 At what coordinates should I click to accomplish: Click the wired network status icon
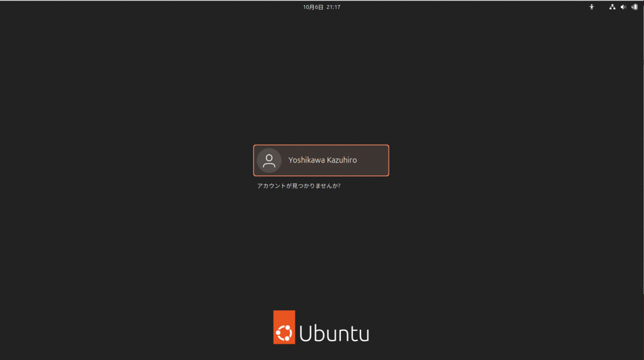point(612,7)
